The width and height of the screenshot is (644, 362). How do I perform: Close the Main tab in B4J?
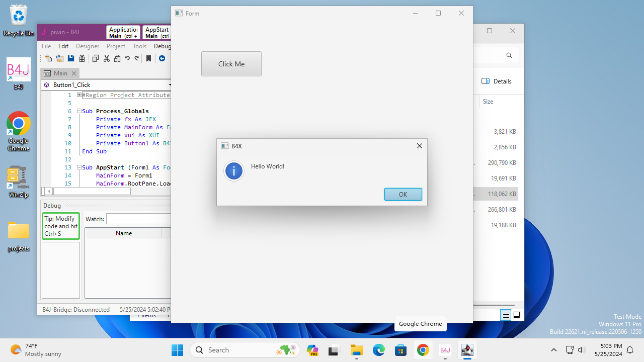[74, 73]
